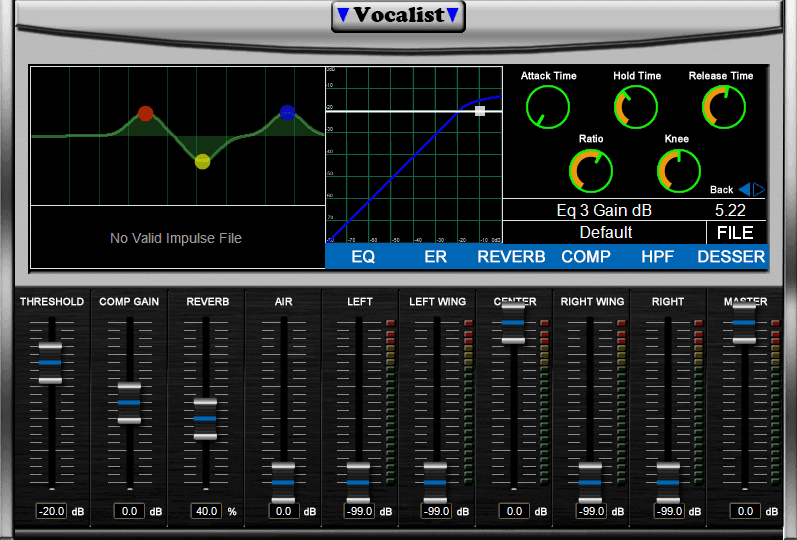
Task: Click the Release Time knob
Action: pyautogui.click(x=721, y=106)
